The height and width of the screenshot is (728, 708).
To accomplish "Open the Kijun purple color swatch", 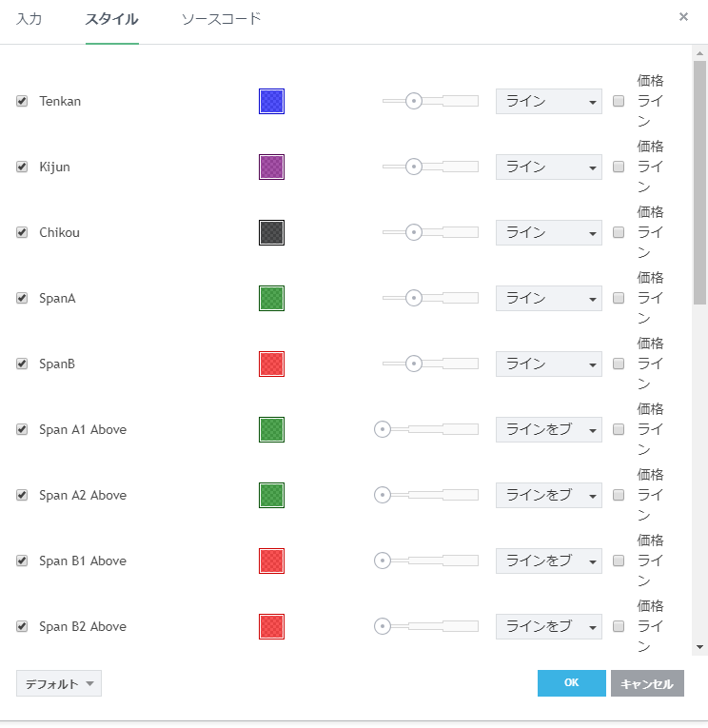I will click(271, 167).
